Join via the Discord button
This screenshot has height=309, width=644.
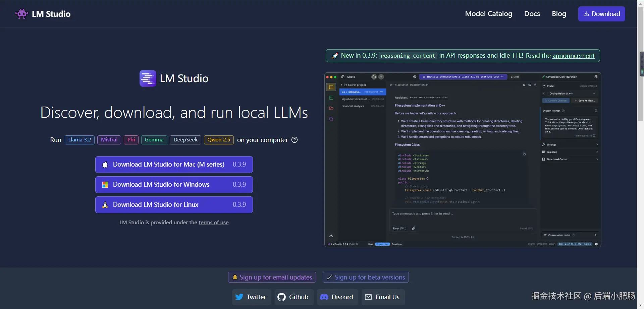337,297
